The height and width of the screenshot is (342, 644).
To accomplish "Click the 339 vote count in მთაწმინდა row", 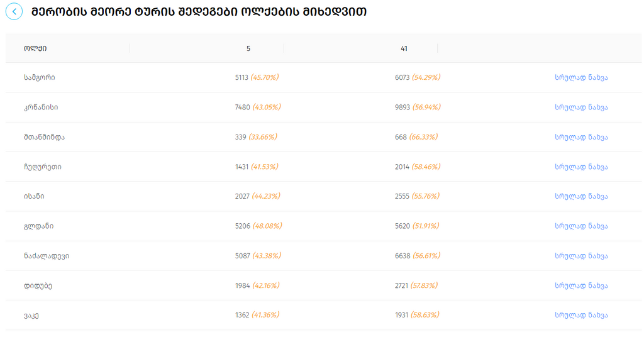I will click(x=240, y=137).
